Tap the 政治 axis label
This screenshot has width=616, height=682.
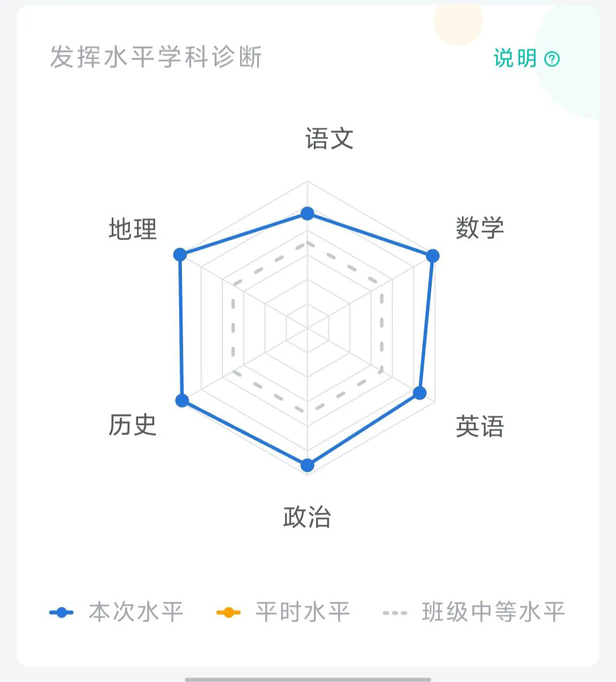click(x=307, y=517)
